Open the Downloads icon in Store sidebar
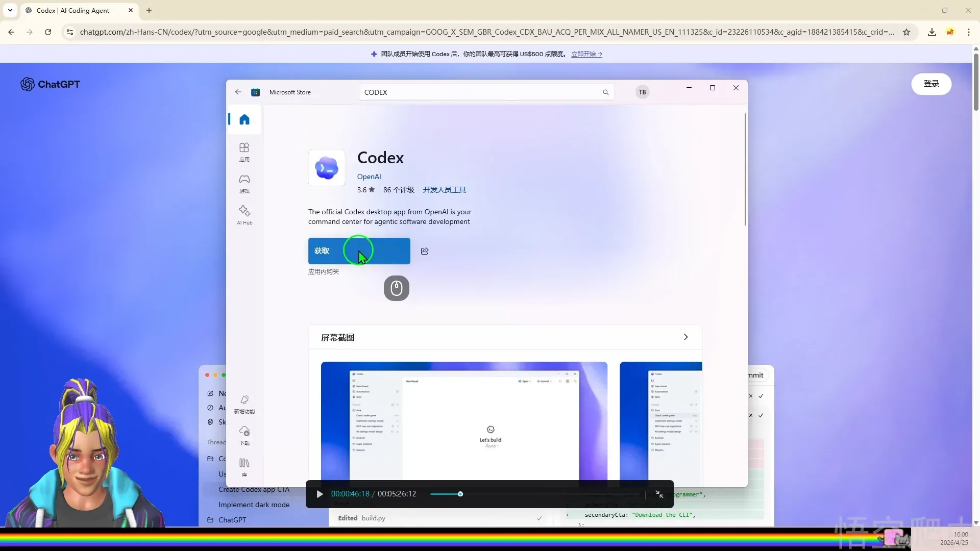 [244, 435]
